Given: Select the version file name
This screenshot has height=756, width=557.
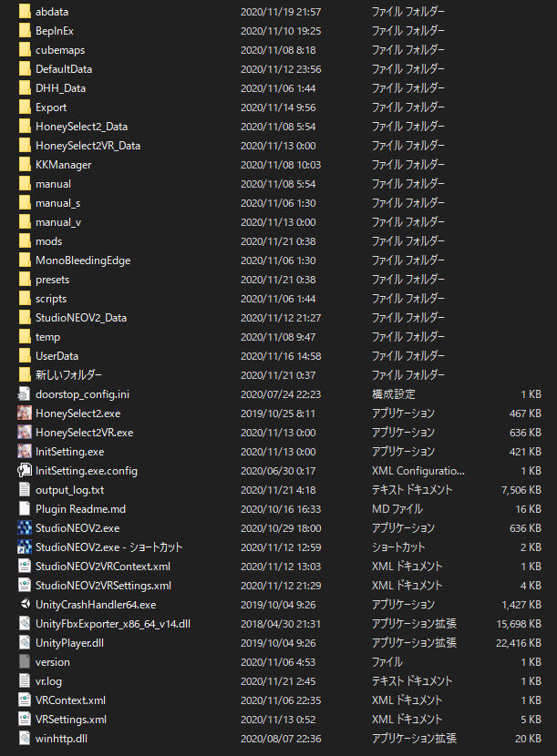Looking at the screenshot, I should pyautogui.click(x=53, y=662).
